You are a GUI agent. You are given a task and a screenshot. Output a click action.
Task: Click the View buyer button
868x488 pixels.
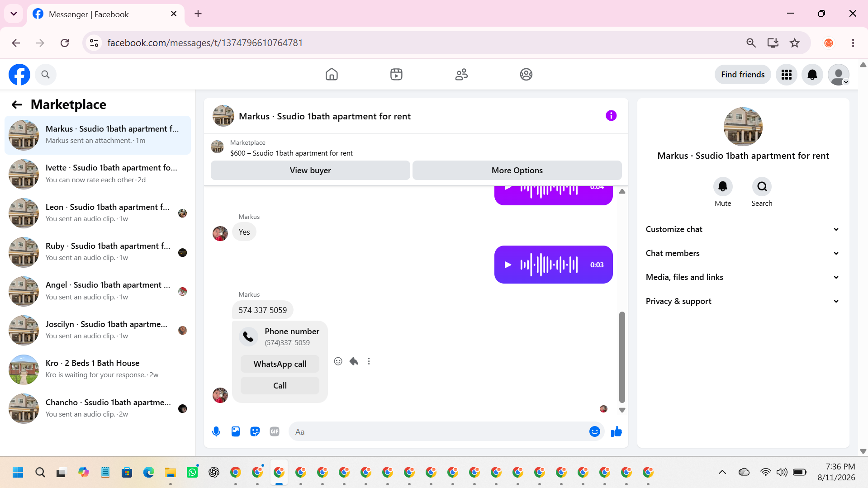tap(310, 171)
